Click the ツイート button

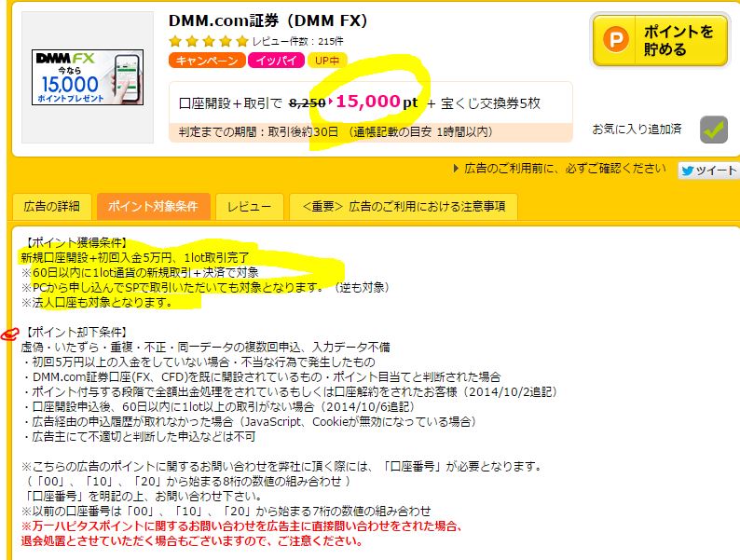(709, 171)
